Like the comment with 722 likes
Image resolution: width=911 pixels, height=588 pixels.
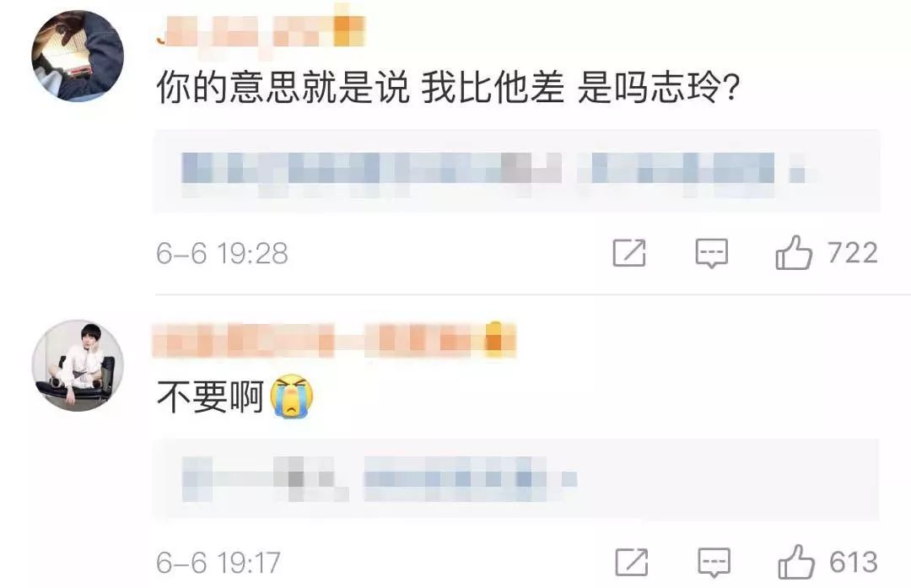(x=793, y=253)
